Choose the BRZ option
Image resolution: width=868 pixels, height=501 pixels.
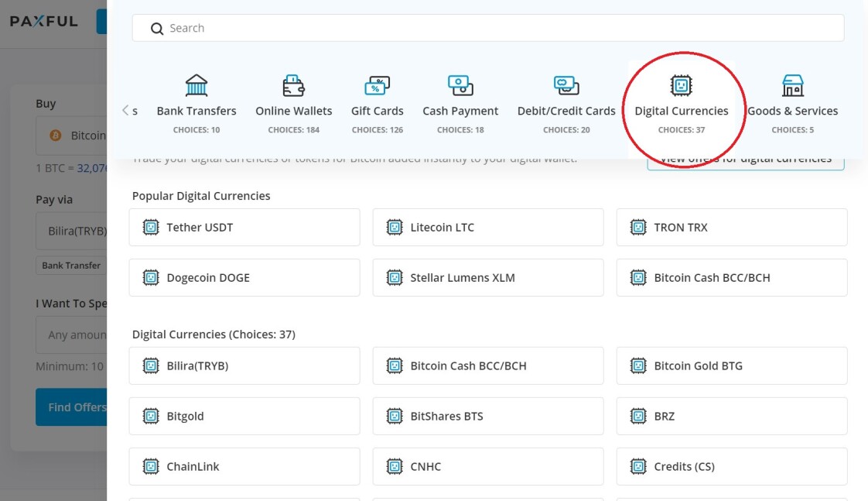[x=732, y=416]
